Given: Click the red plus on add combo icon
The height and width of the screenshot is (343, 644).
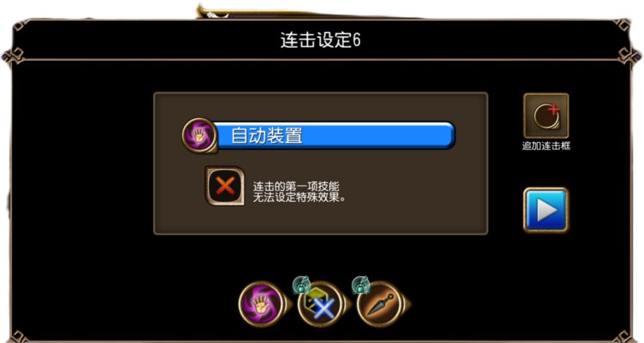Looking at the screenshot, I should (553, 109).
